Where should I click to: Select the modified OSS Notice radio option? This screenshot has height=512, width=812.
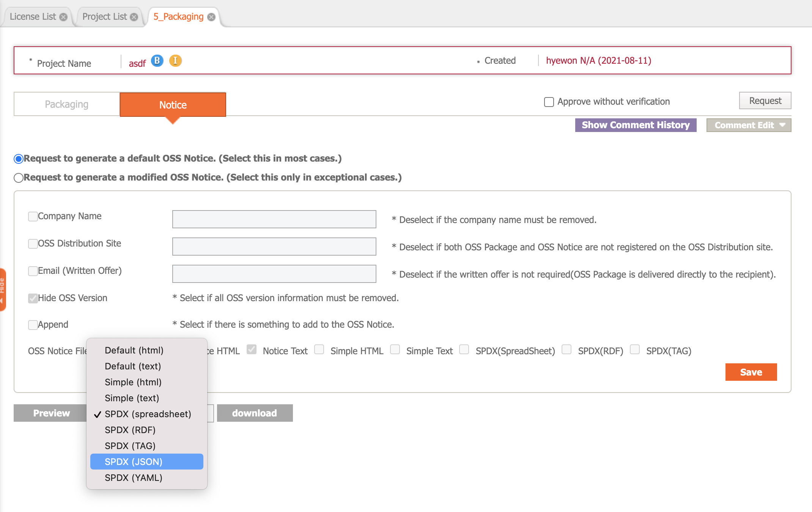coord(19,178)
